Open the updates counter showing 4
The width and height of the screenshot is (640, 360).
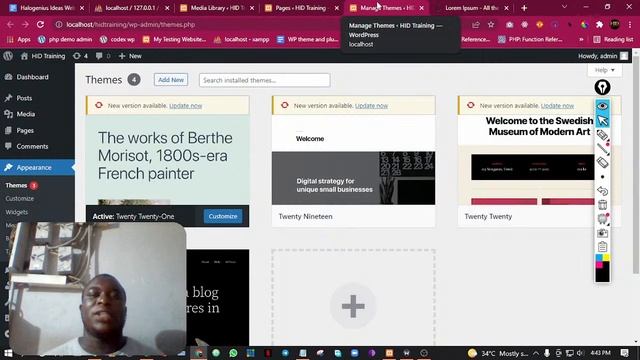coord(80,56)
